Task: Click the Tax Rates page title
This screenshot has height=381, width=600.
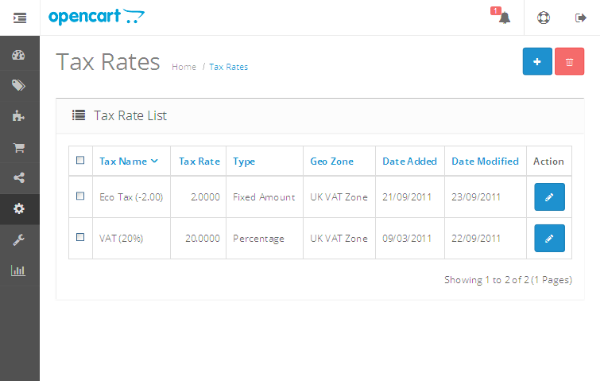Action: [x=108, y=62]
